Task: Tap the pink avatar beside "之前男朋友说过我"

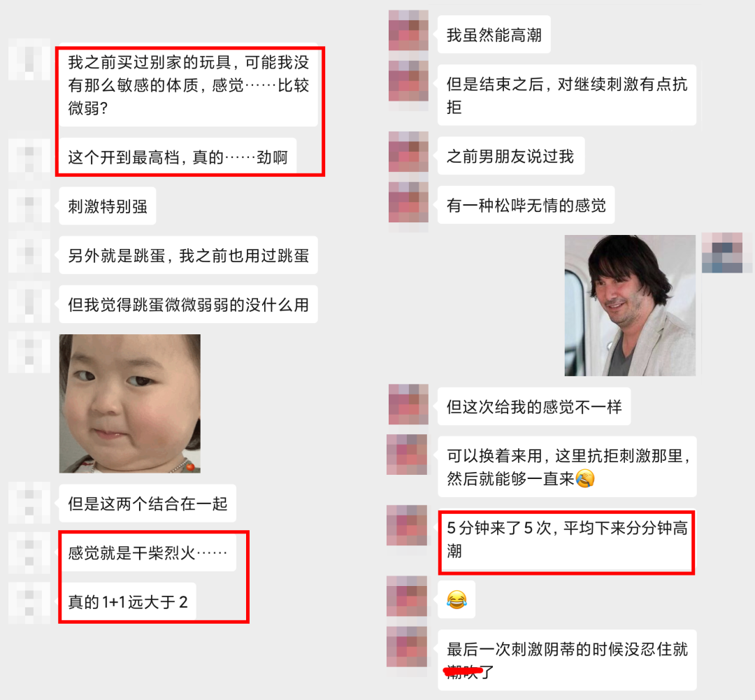Action: [x=408, y=152]
